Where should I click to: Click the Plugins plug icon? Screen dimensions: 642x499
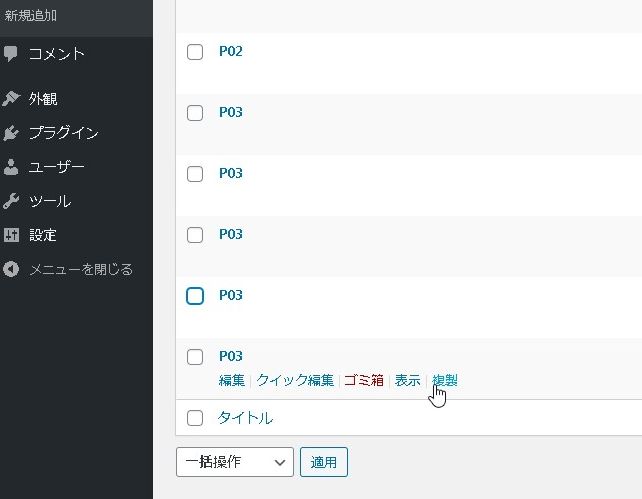[x=11, y=133]
